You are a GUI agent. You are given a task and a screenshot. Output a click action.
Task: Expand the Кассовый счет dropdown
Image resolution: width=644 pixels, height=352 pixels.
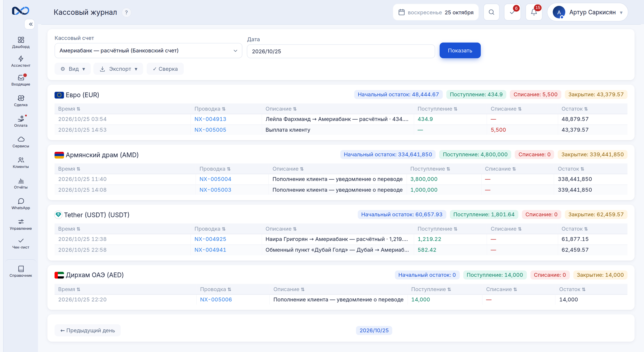coord(148,51)
